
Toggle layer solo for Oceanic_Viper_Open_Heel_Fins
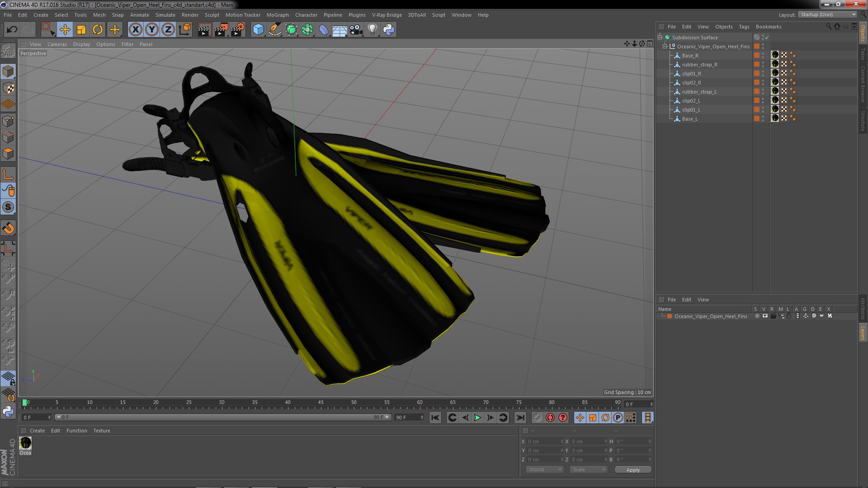tap(757, 316)
